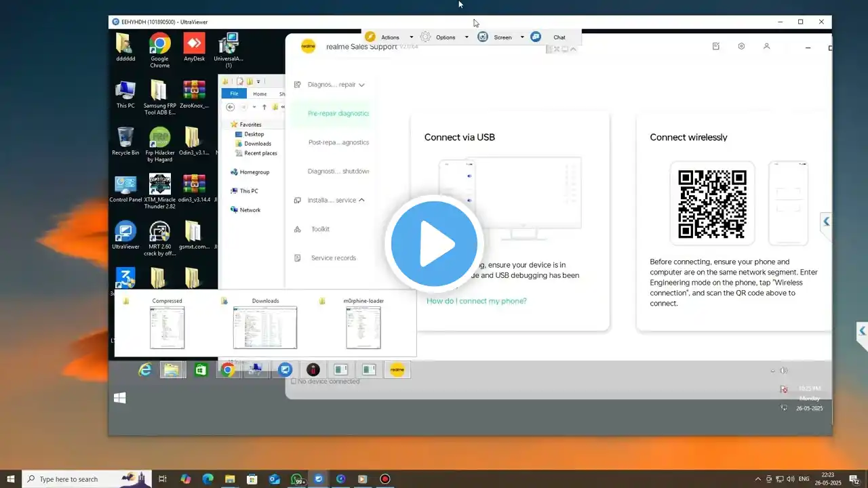Select Diagnosti... shutdown in realme sidebar

pyautogui.click(x=338, y=171)
